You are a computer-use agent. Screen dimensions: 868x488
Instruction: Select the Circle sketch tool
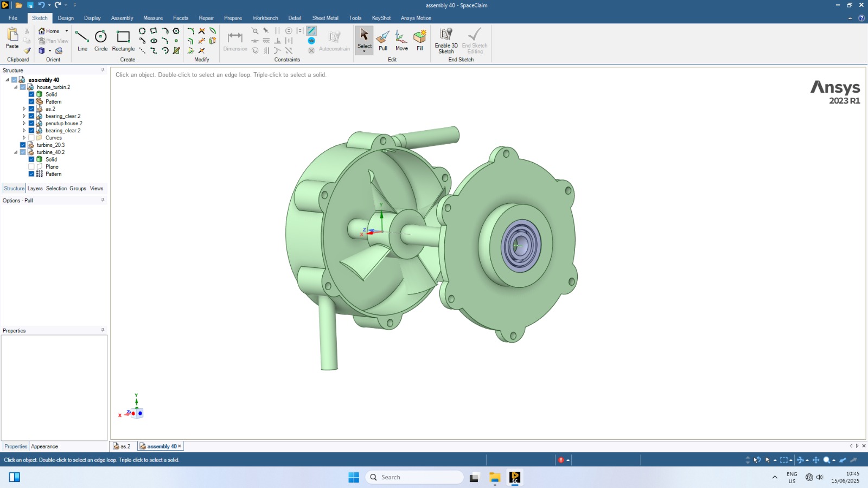coord(101,40)
